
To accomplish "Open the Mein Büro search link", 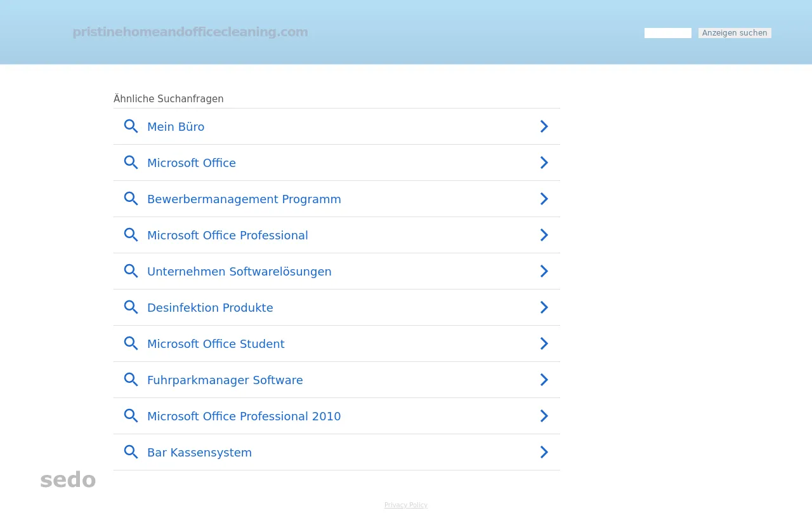I will [176, 127].
